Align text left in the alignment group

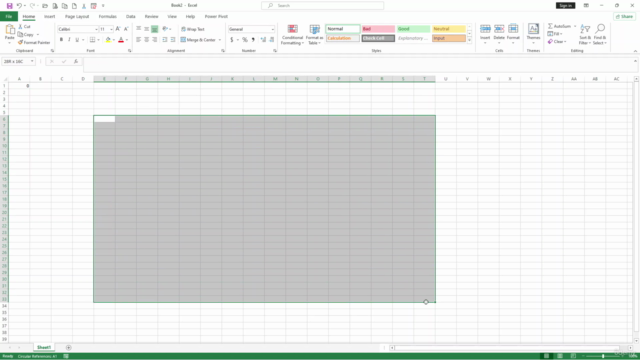click(139, 40)
